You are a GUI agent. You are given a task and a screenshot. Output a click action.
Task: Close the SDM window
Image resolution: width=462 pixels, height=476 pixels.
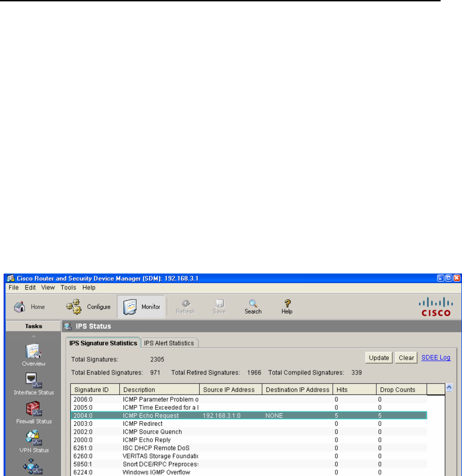click(457, 278)
